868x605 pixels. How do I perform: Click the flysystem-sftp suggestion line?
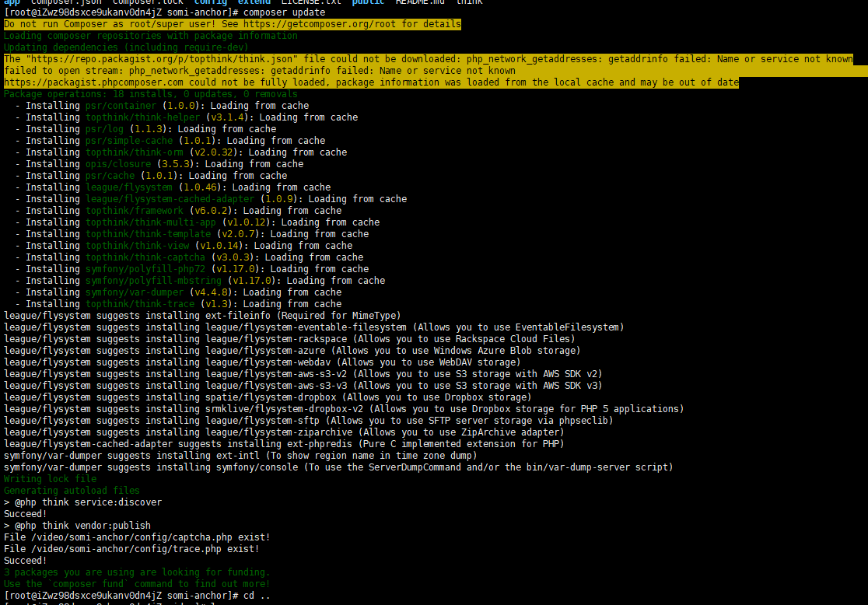tap(309, 420)
